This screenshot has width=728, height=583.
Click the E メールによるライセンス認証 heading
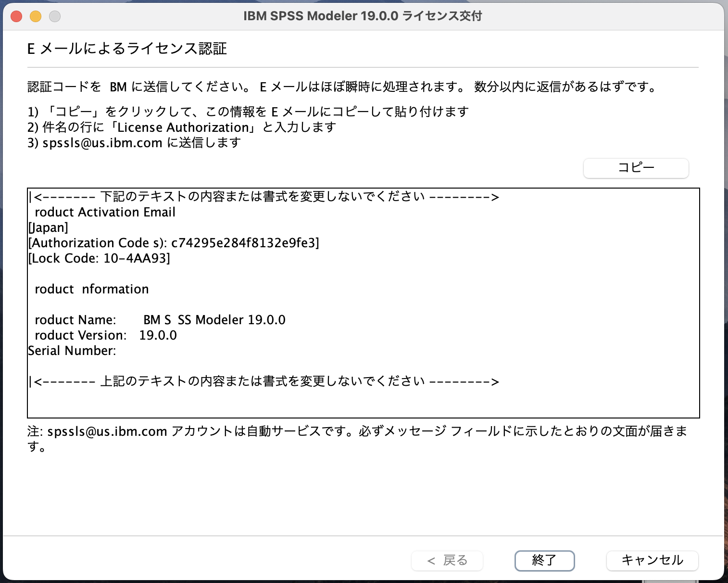pyautogui.click(x=127, y=49)
